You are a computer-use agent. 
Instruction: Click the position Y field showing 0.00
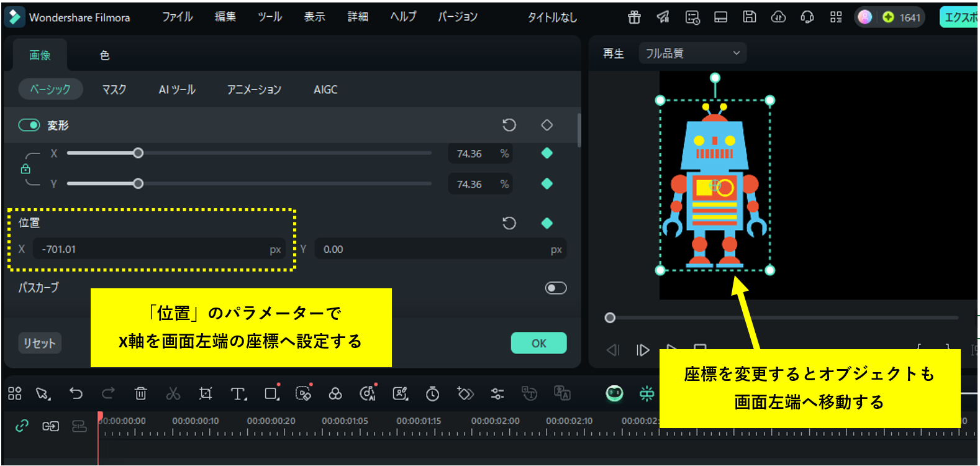click(440, 249)
